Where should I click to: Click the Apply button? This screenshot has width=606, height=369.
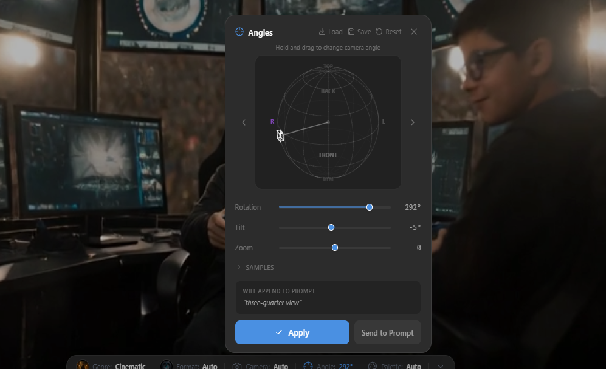point(292,332)
